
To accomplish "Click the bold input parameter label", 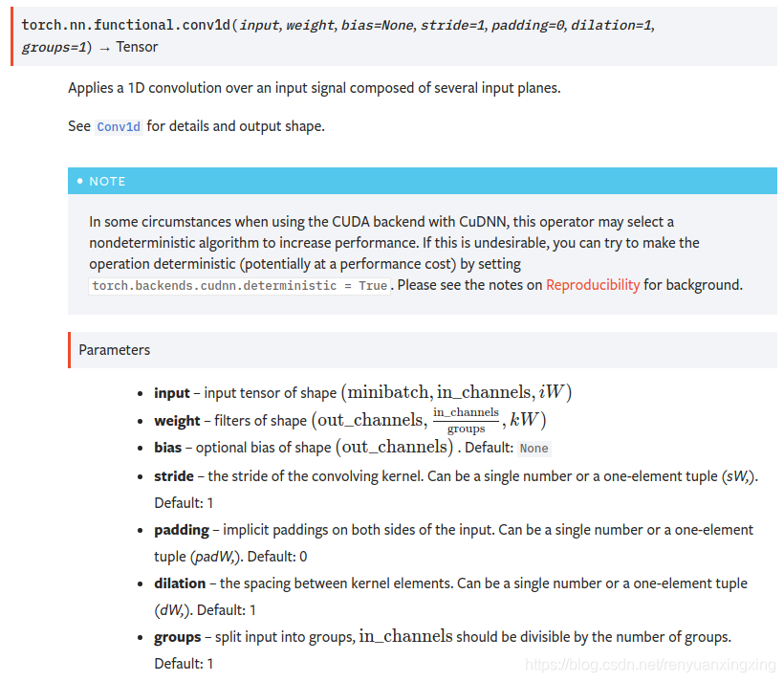I will pyautogui.click(x=171, y=392).
